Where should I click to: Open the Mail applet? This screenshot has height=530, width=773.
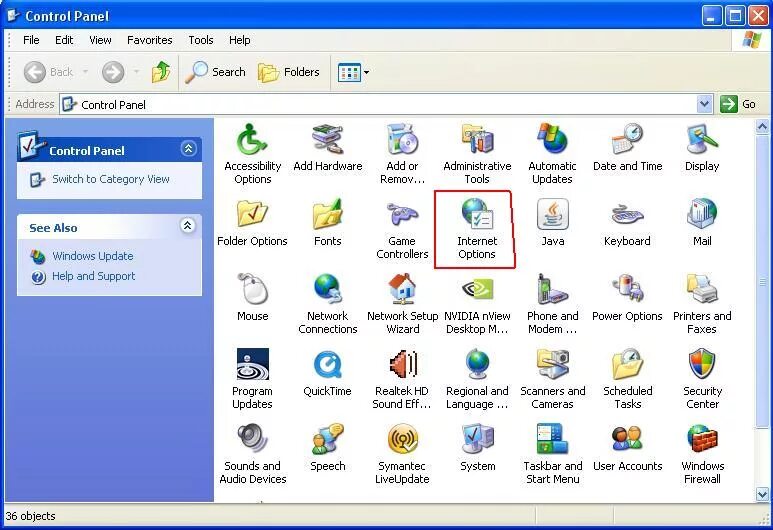[x=702, y=222]
